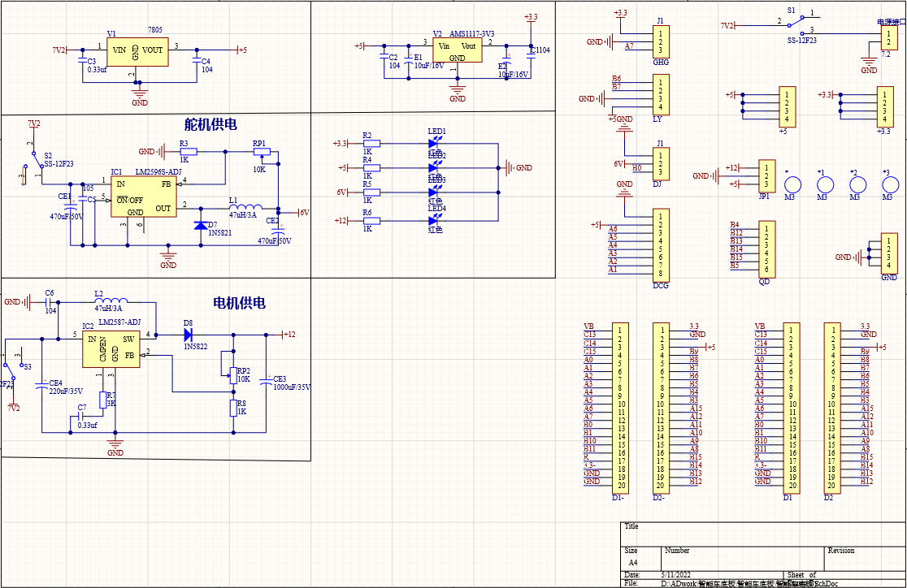
Task: Select the V1 7805 regulator symbol
Action: (x=137, y=52)
